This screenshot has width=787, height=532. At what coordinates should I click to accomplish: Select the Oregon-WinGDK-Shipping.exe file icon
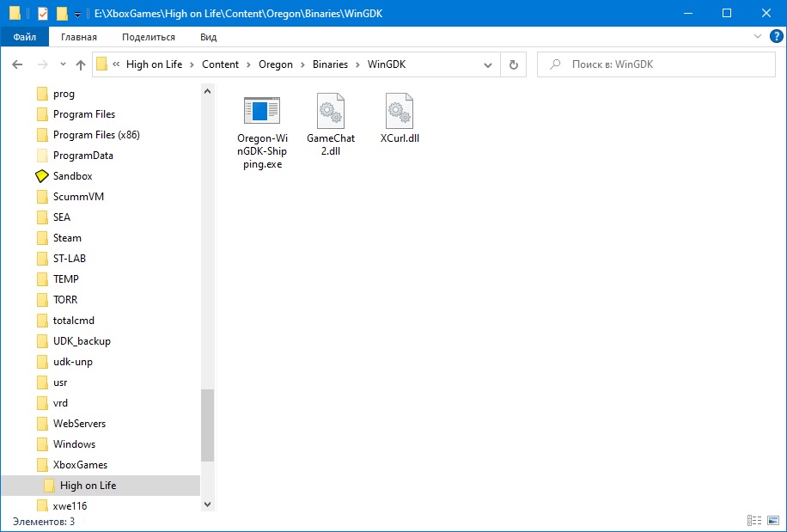(x=261, y=110)
